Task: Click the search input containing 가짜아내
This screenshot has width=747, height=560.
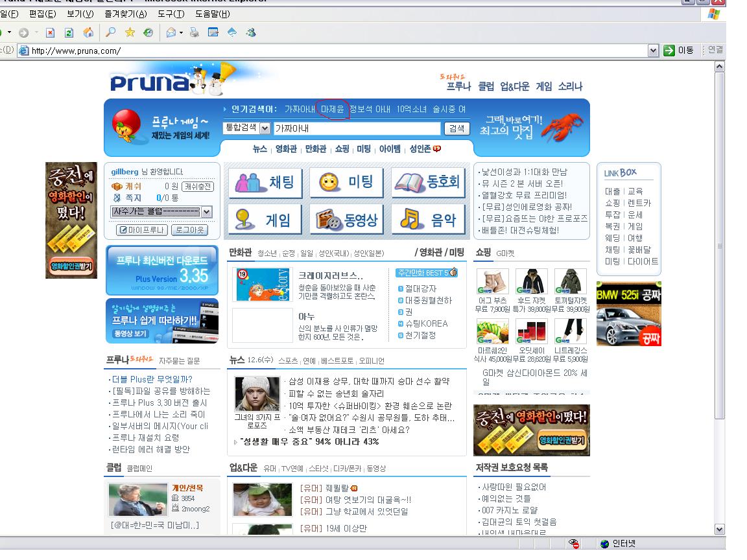Action: pos(357,128)
